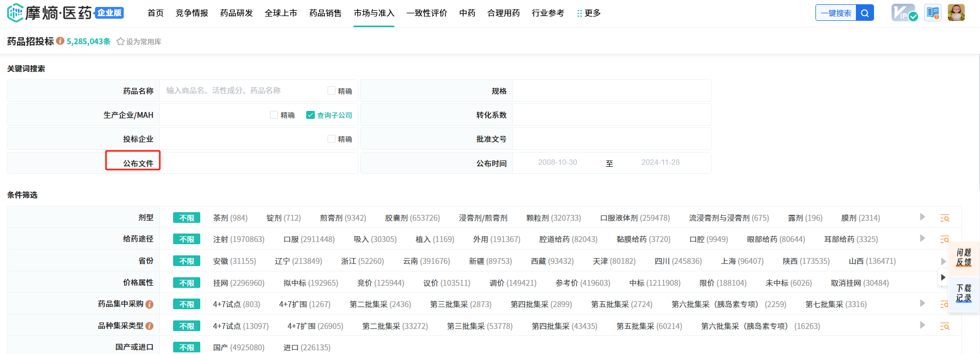Click the 药品名称 search input field

(x=242, y=91)
